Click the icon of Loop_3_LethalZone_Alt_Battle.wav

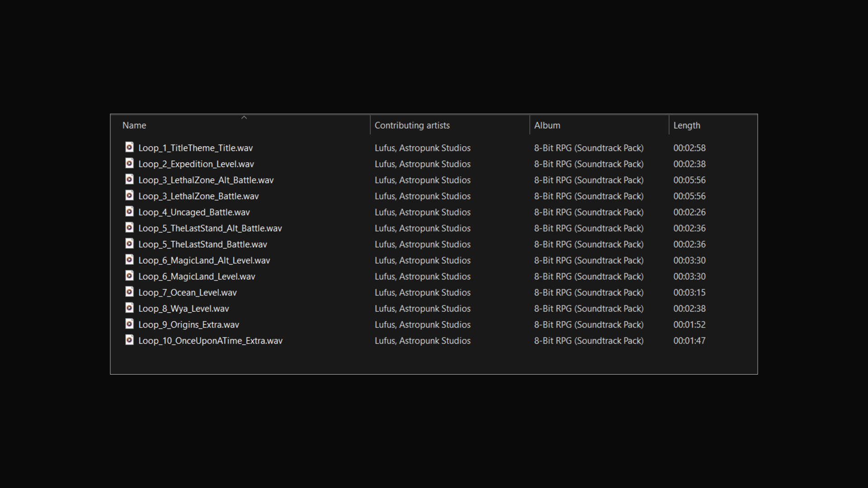129,179
